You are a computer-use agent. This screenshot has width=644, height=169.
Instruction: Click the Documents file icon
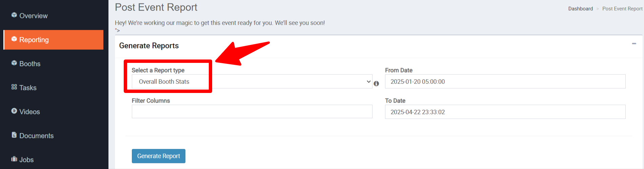[14, 135]
